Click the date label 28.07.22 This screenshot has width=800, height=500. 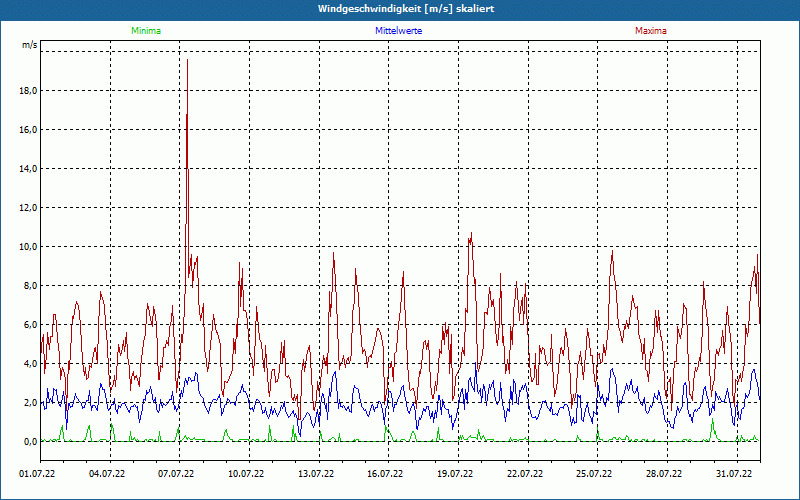(664, 474)
